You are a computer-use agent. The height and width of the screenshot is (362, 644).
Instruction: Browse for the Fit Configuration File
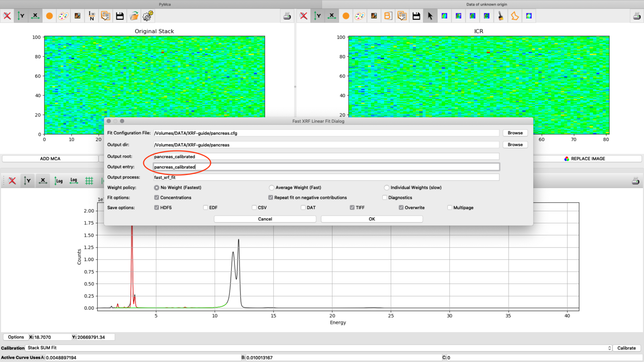click(515, 133)
